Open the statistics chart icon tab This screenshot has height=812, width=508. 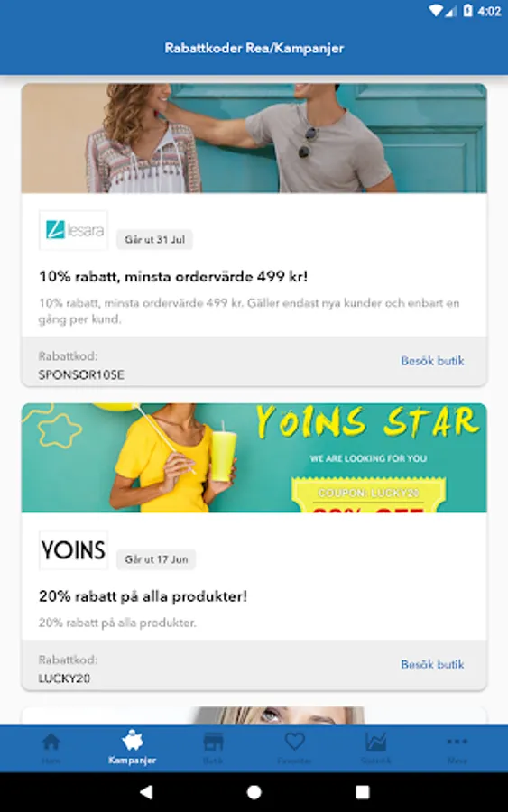coord(375,742)
